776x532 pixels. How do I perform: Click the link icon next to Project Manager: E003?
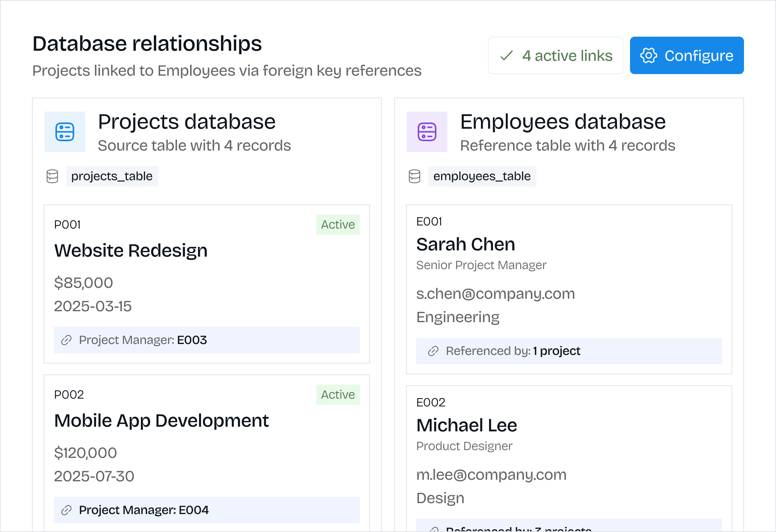(x=66, y=340)
